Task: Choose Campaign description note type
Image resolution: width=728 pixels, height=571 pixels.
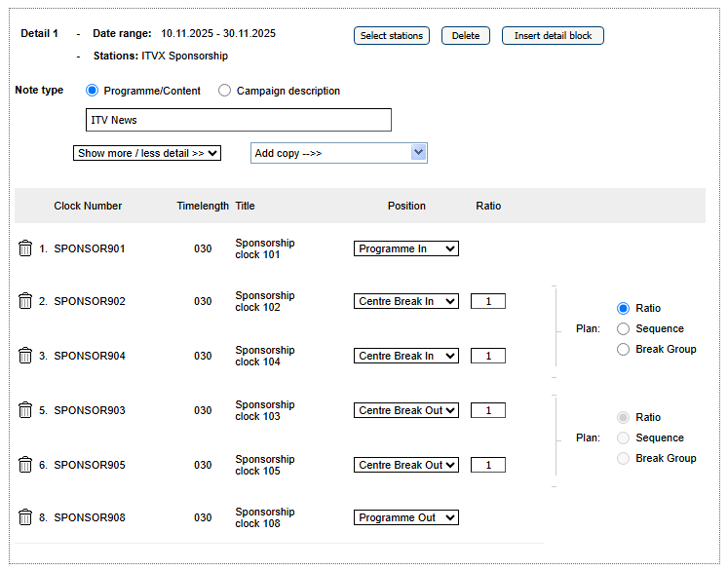Action: point(225,91)
